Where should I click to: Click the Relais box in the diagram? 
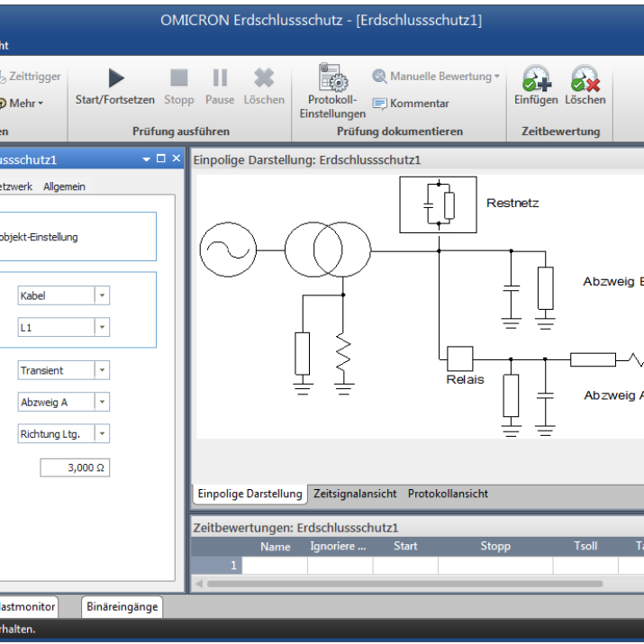coord(459,359)
